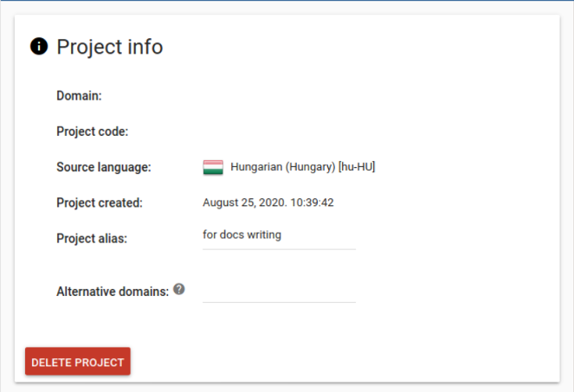Click the Project code label
574x392 pixels.
(93, 132)
